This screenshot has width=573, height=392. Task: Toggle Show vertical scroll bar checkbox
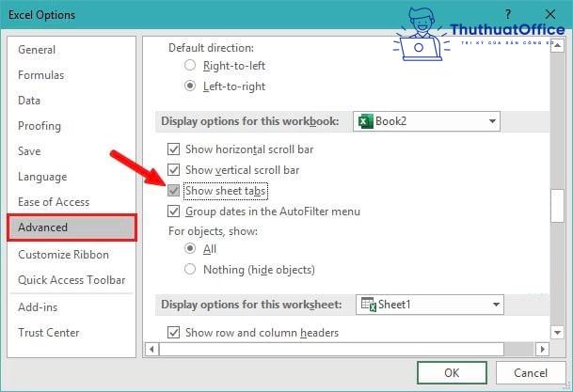point(173,170)
